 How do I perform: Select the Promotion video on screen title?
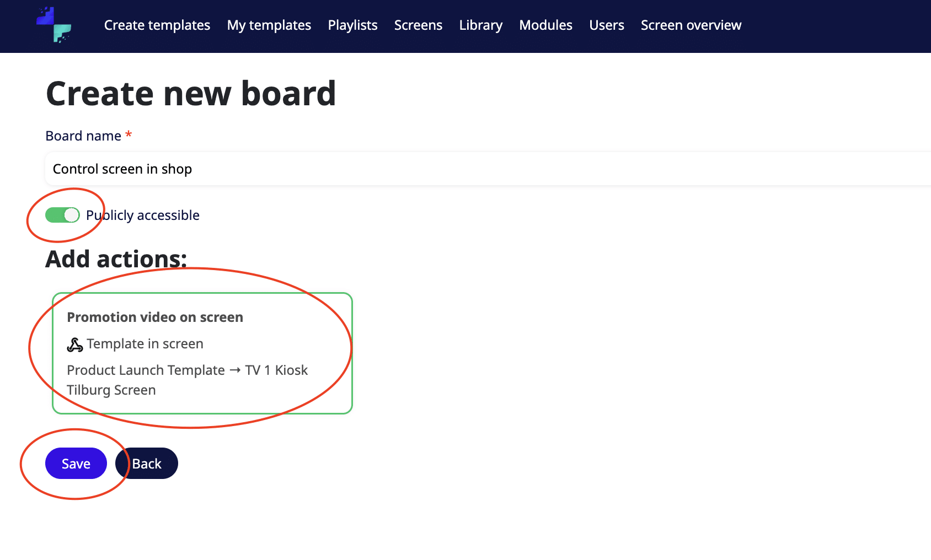155,317
